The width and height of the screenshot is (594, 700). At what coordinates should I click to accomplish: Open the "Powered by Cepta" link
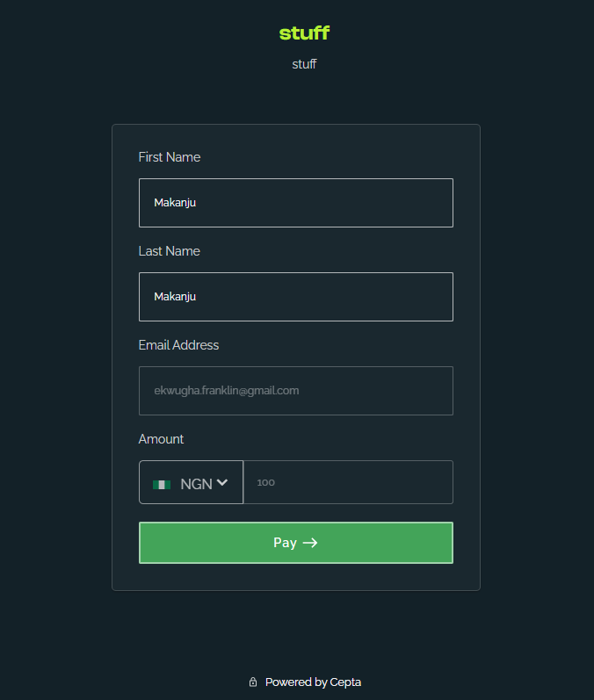click(313, 682)
